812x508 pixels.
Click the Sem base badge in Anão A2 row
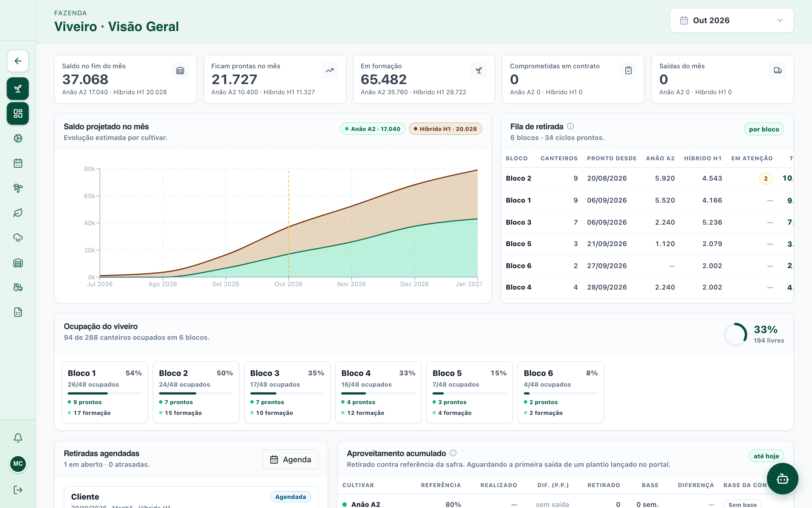(x=742, y=504)
